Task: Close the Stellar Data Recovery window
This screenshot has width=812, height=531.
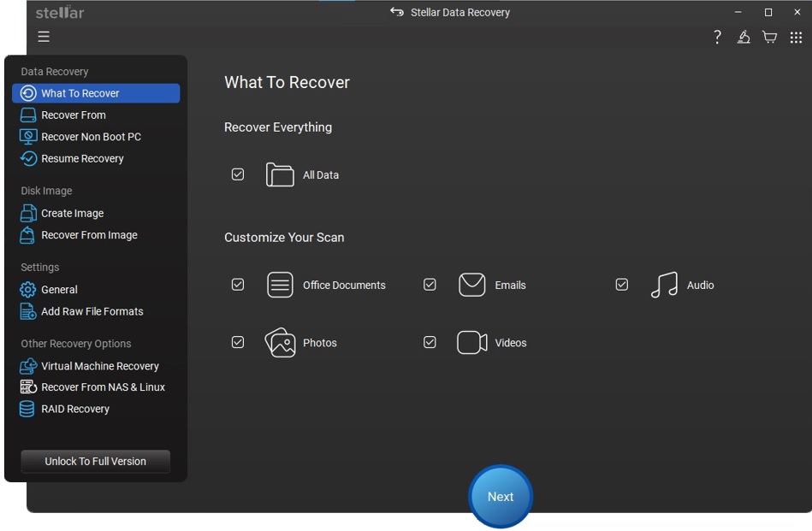Action: (x=797, y=12)
